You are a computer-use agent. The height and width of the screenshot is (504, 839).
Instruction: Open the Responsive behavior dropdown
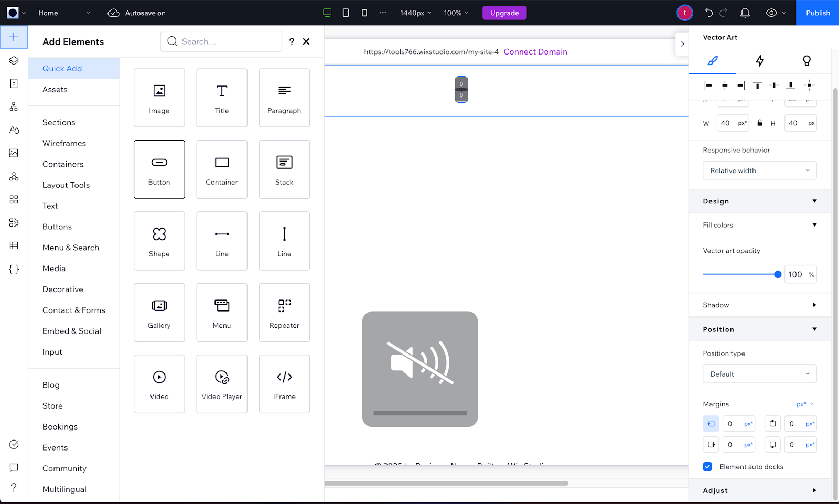tap(759, 170)
